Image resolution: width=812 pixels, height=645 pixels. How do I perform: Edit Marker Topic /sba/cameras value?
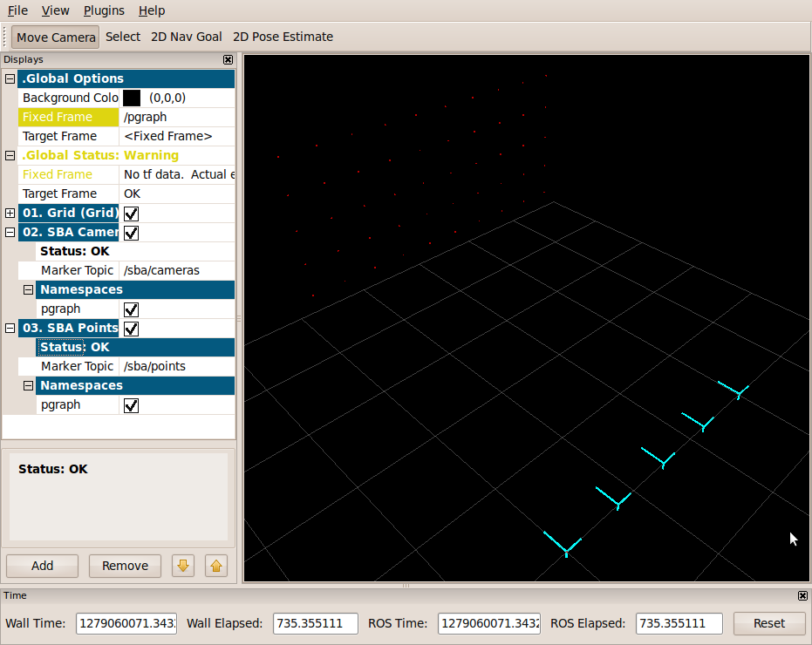177,270
